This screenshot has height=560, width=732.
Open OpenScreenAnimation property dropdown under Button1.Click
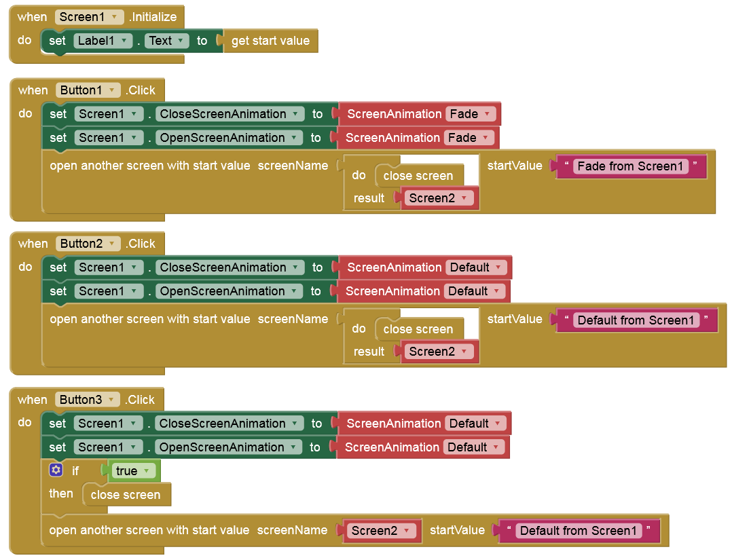coord(228,138)
